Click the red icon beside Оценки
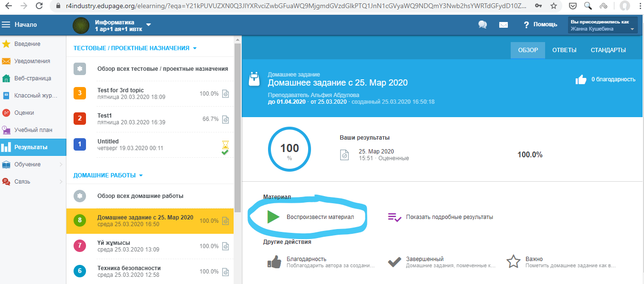This screenshot has width=644, height=284. click(x=6, y=113)
